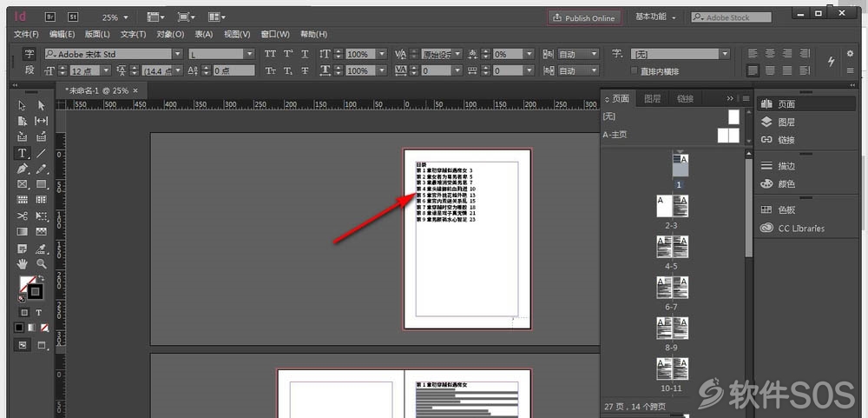Expand hidden panel tabs (>> chevron)

[x=730, y=98]
